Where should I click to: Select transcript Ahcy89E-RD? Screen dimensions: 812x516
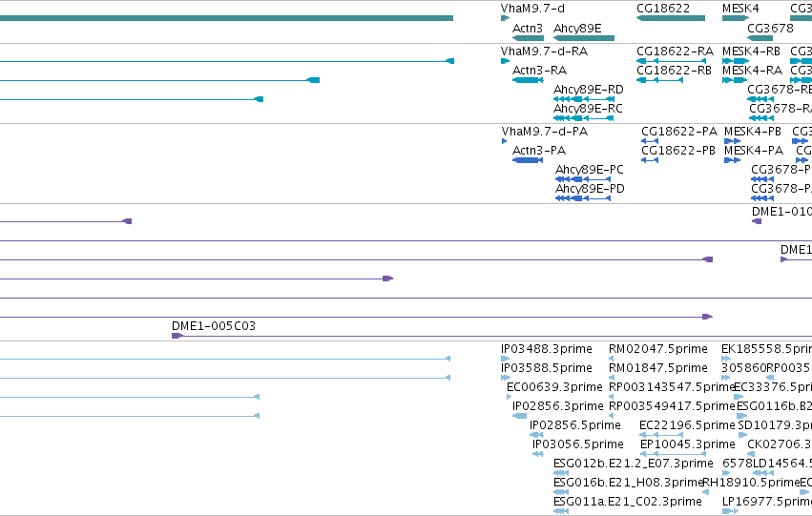click(584, 99)
